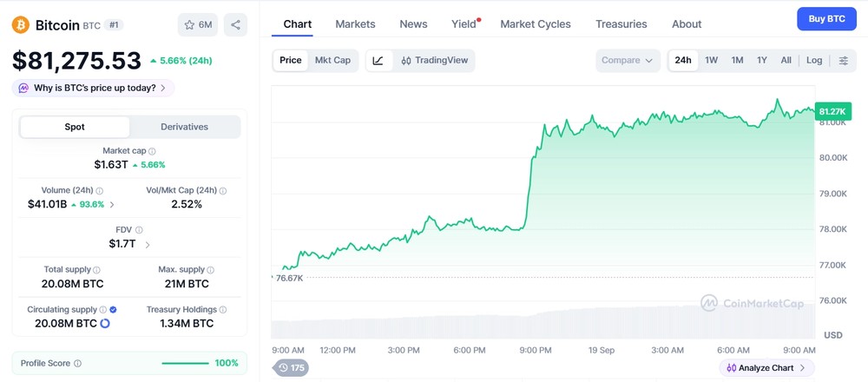Switch chart to Price view
868x382 pixels.
coord(291,61)
